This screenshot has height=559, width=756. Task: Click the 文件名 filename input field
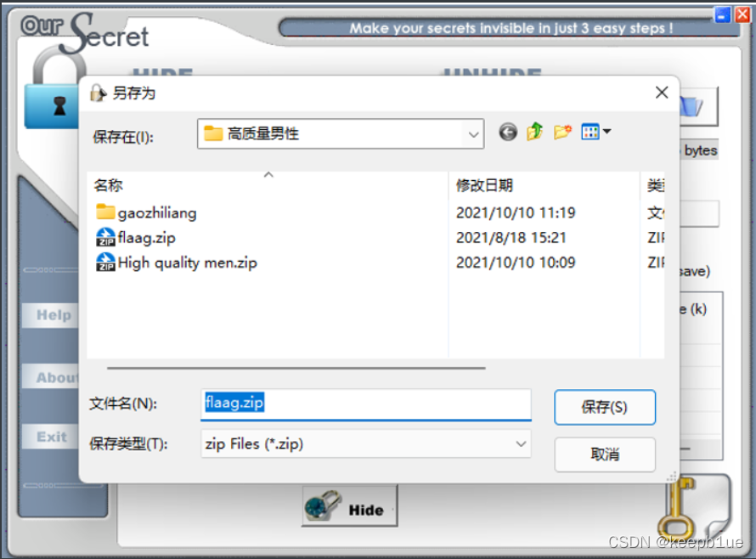point(366,404)
